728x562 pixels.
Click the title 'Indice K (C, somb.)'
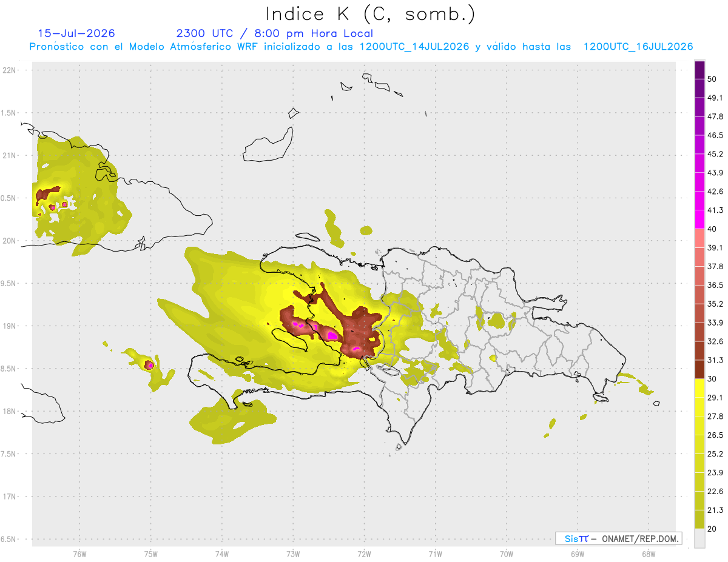point(370,14)
